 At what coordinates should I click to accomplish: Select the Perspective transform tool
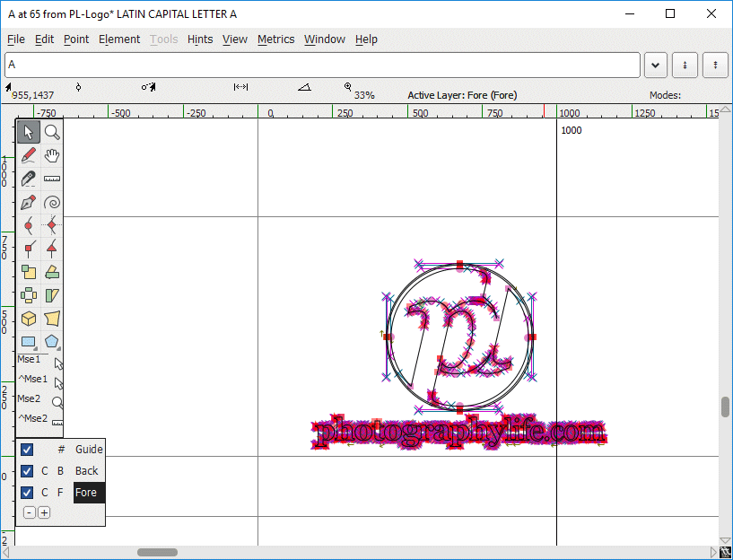(x=52, y=319)
